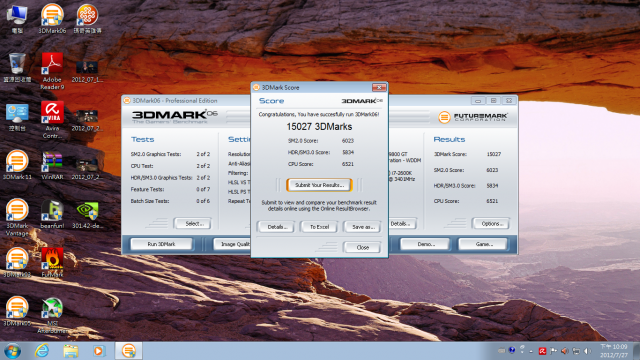Image resolution: width=640 pixels, height=360 pixels.
Task: Launch the 3DMark06 desktop shortcut
Action: tap(52, 19)
